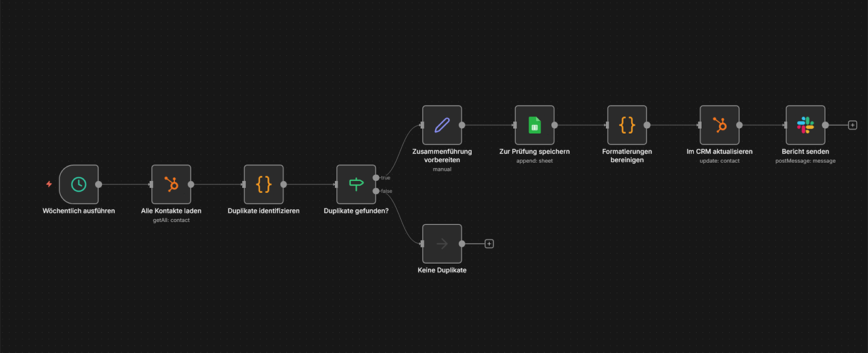The width and height of the screenshot is (868, 353).
Task: Click the output handle of Zur Prüfung speichern
Action: 554,124
